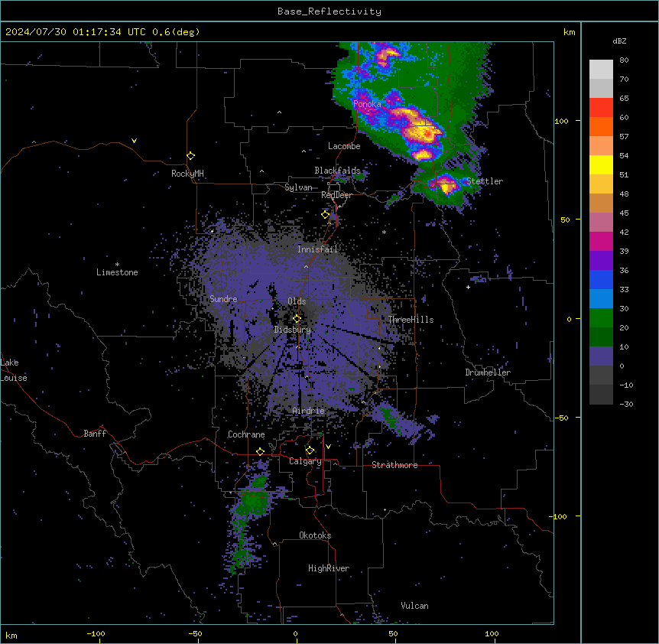Click the yellow storm cell beside Stettler
Viewport: 659px width, 644px height.
tap(446, 185)
